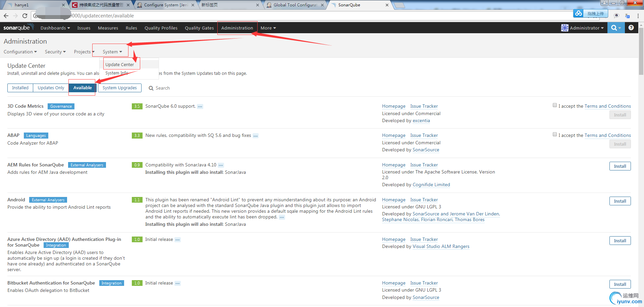Expand the ABAP changelog ellipsis

256,136
